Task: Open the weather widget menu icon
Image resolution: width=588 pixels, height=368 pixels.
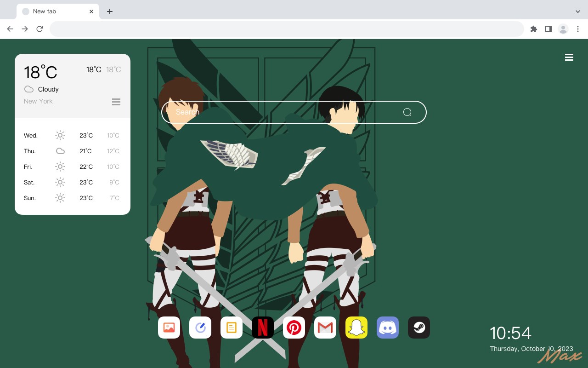Action: point(116,102)
